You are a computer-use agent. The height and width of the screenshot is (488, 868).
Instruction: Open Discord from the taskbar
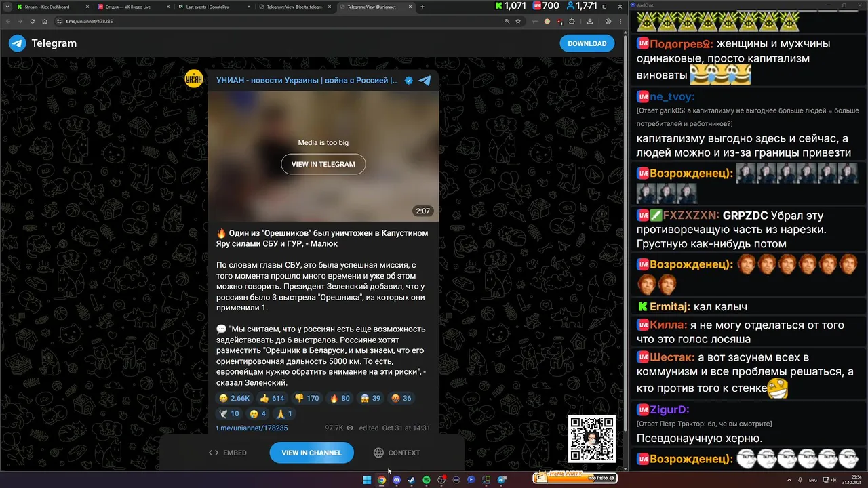(397, 480)
